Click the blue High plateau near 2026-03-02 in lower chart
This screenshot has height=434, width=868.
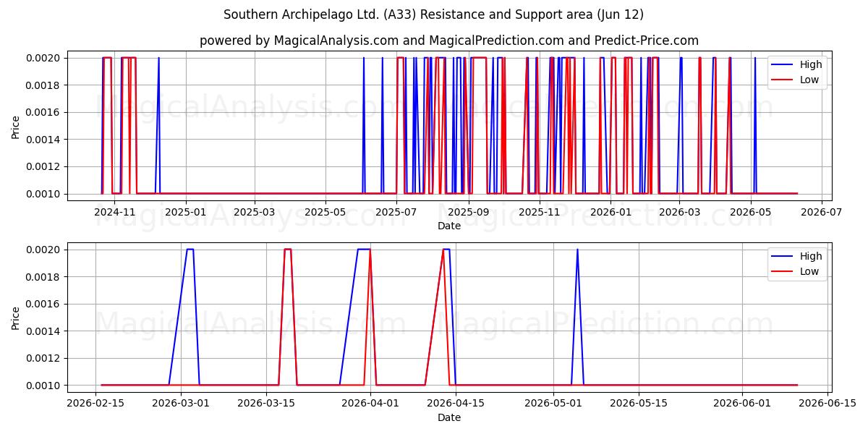(x=190, y=250)
